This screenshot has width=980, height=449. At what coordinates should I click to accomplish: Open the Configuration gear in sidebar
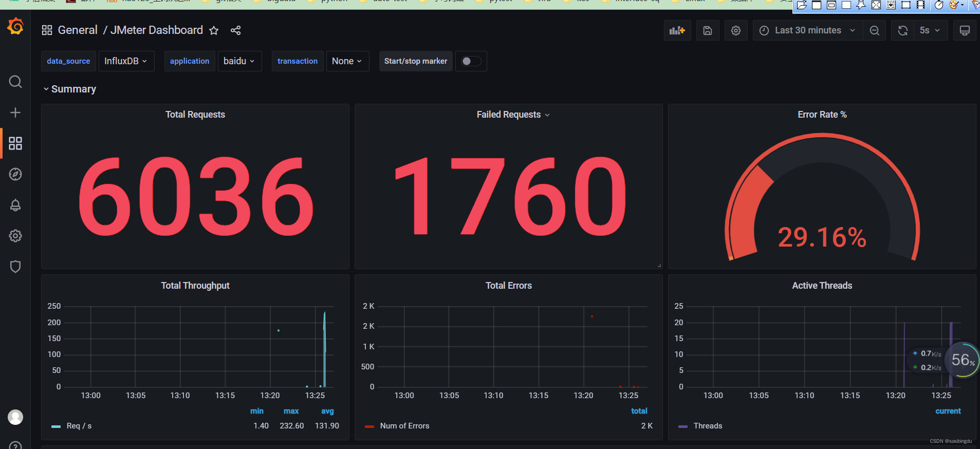click(15, 236)
